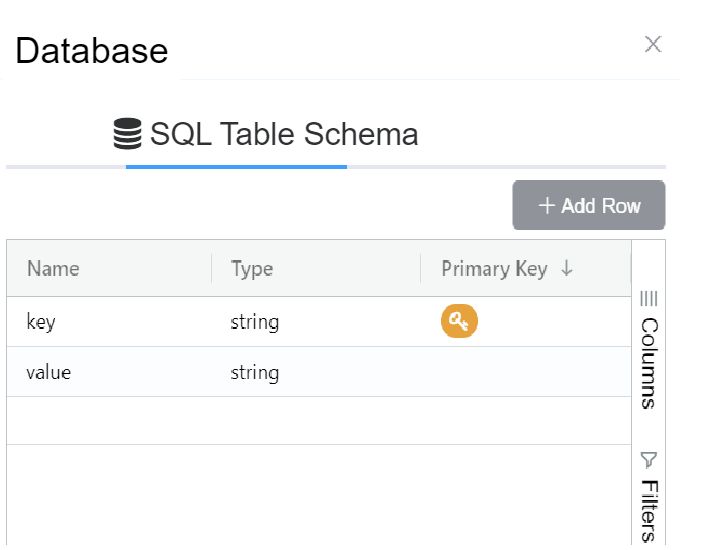Click the string type cell in value row

click(x=254, y=373)
